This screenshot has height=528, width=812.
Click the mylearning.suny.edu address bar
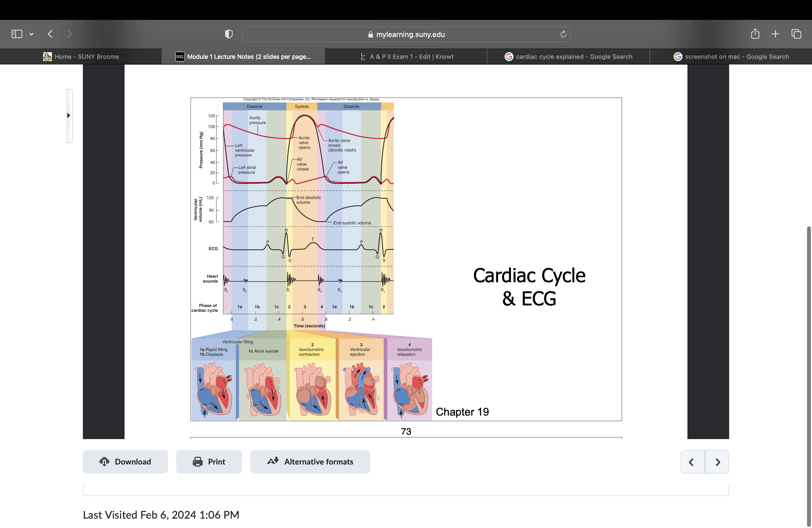point(406,34)
